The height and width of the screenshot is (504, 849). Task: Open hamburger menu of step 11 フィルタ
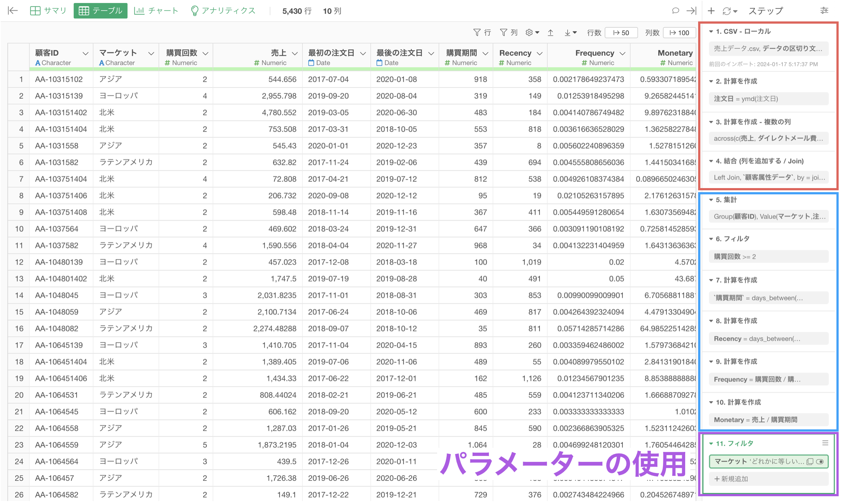click(825, 443)
